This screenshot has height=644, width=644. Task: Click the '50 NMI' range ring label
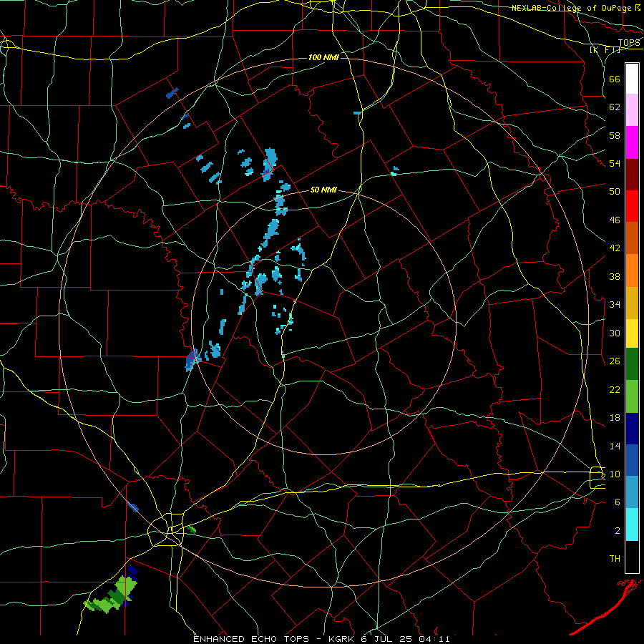point(323,190)
